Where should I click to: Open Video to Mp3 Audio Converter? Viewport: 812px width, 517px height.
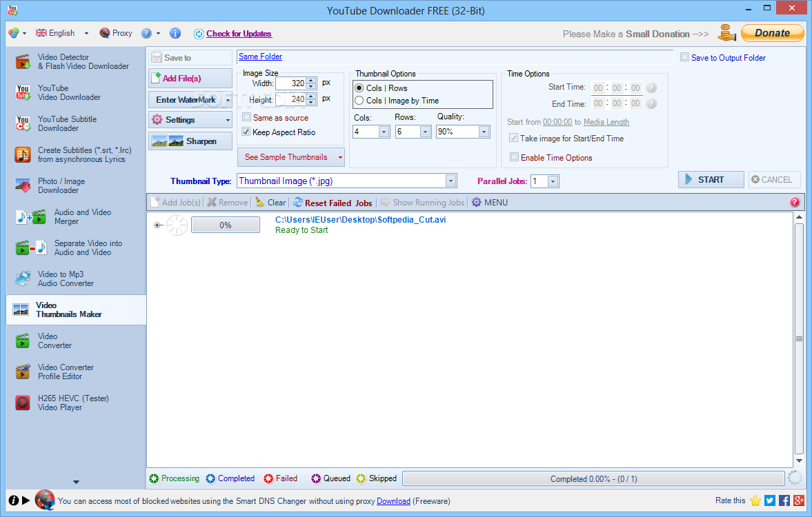tap(55, 279)
